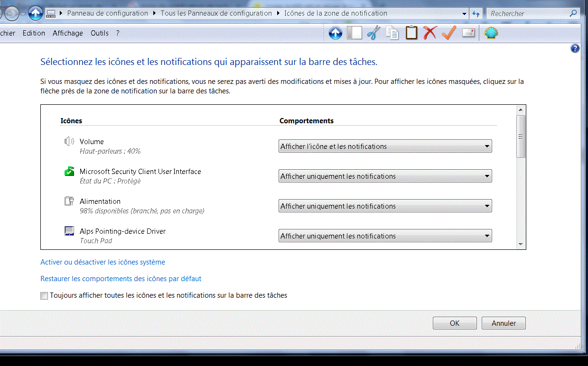Open Alps Pointing-device Driver behavior dropdown
This screenshot has width=588, height=366.
click(x=385, y=236)
